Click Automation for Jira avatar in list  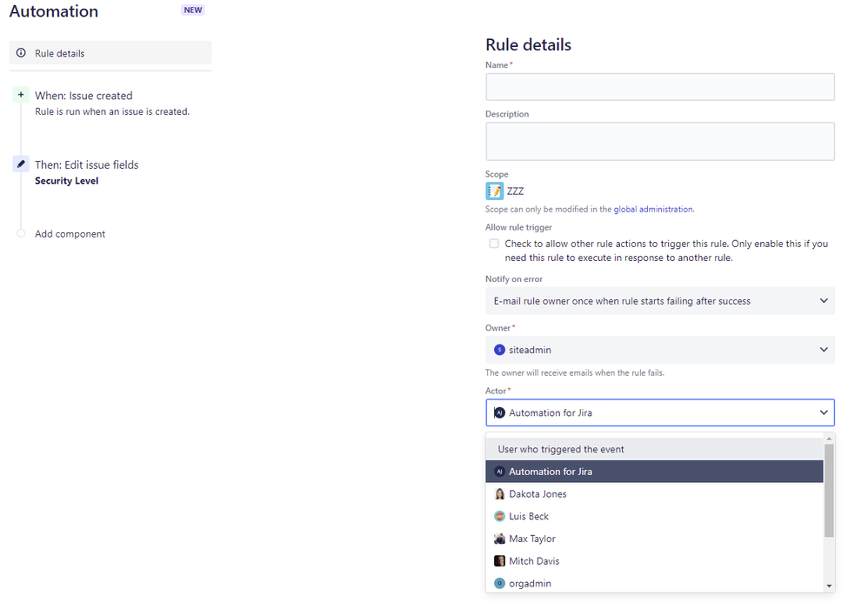pos(499,472)
